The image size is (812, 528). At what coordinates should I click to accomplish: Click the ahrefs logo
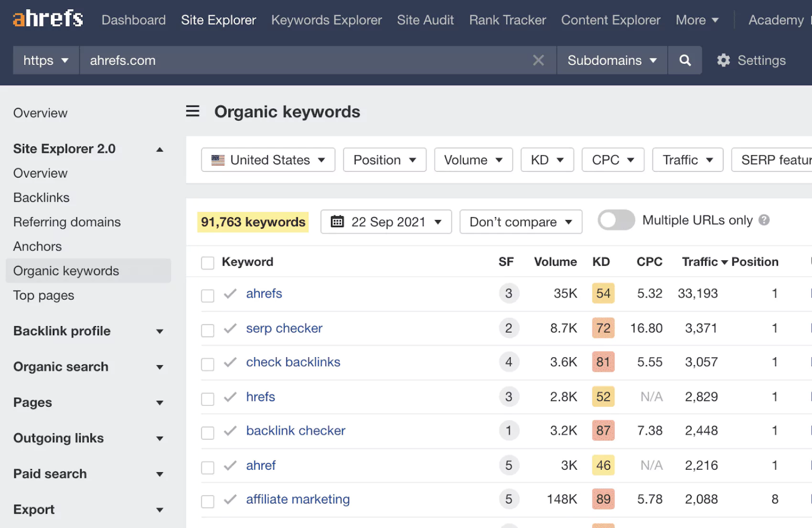click(47, 18)
